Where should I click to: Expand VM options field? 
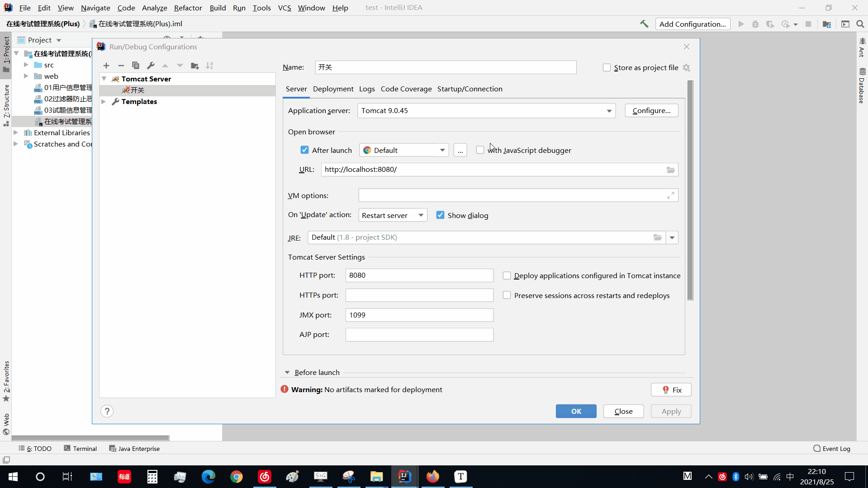pyautogui.click(x=671, y=195)
